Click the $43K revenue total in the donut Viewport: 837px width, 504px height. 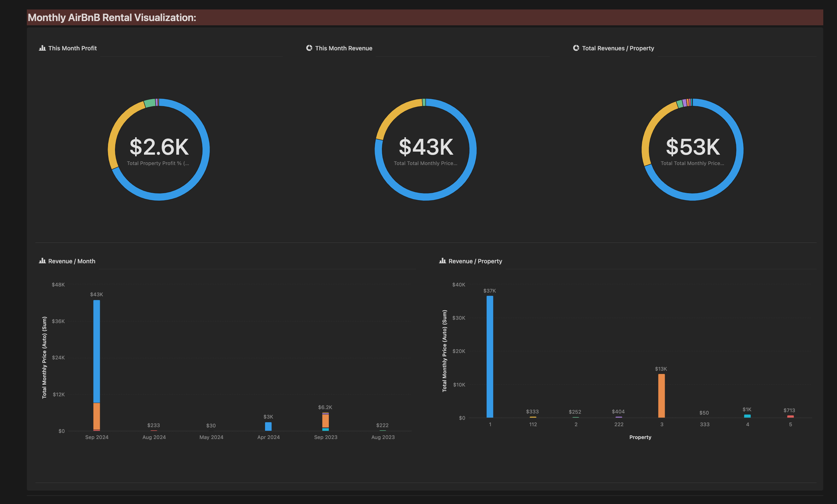426,147
